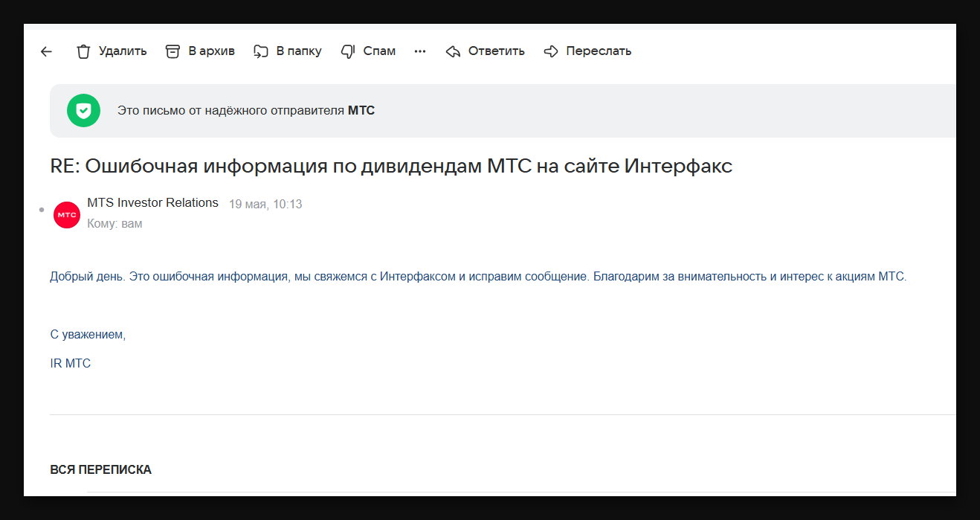This screenshot has width=980, height=520.
Task: Click the move-to-folder icon
Action: click(260, 51)
